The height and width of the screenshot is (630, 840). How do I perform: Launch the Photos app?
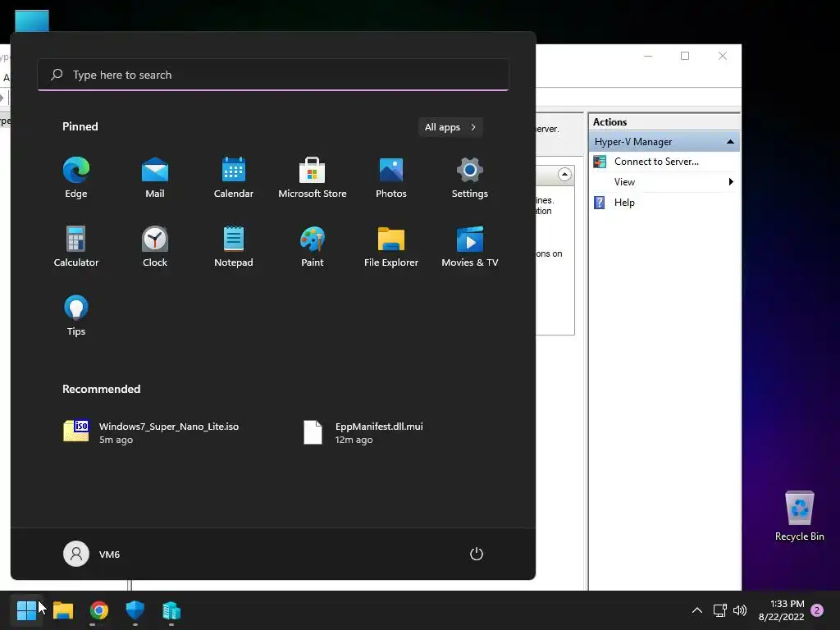point(391,178)
